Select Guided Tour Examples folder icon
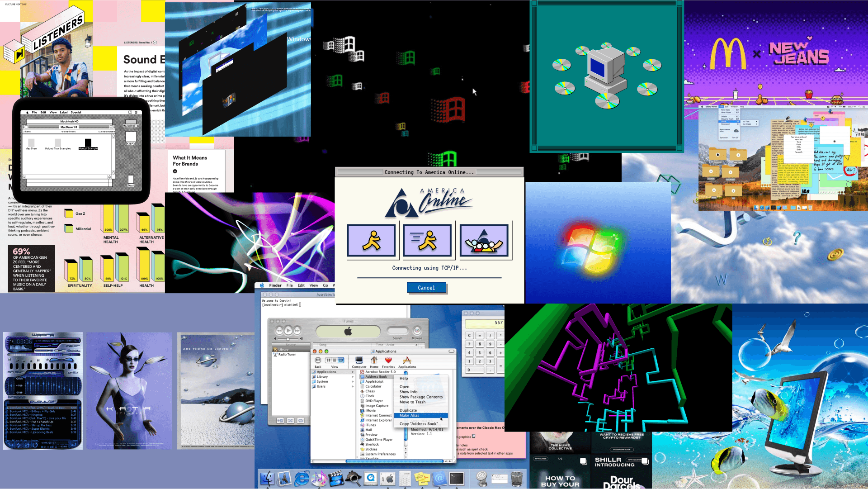 pyautogui.click(x=58, y=144)
